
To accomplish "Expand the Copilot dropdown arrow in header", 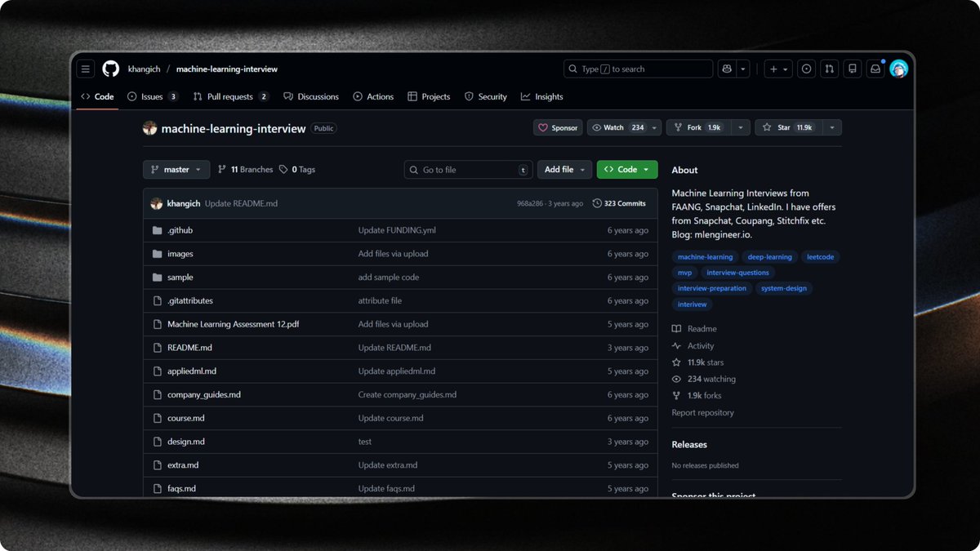I will (743, 69).
